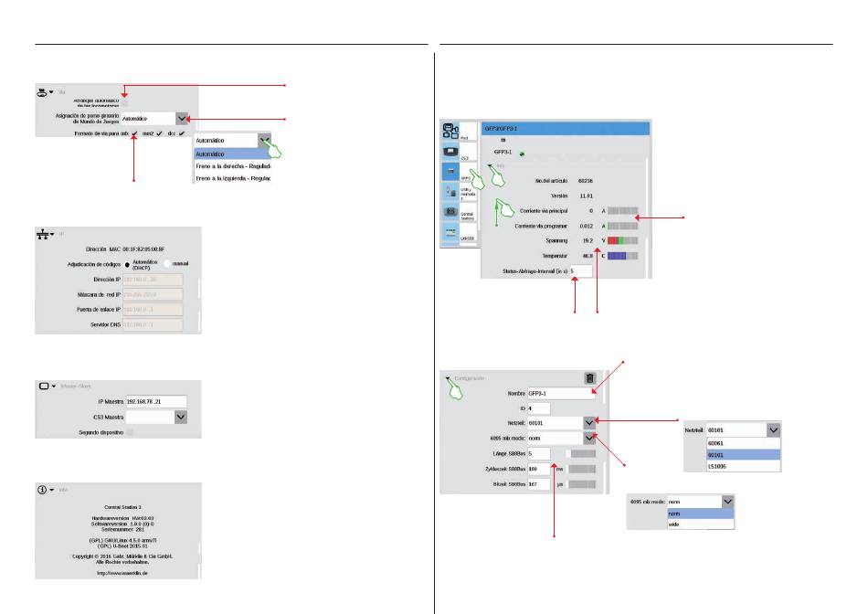The image size is (868, 614).
Task: Click the green status check next to GFP3-1
Action: pyautogui.click(x=522, y=153)
